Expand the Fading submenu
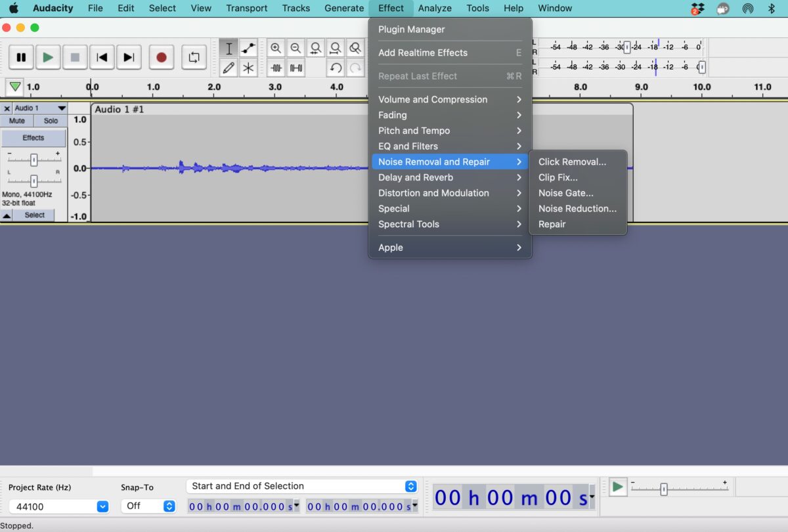The image size is (788, 532). pos(450,115)
